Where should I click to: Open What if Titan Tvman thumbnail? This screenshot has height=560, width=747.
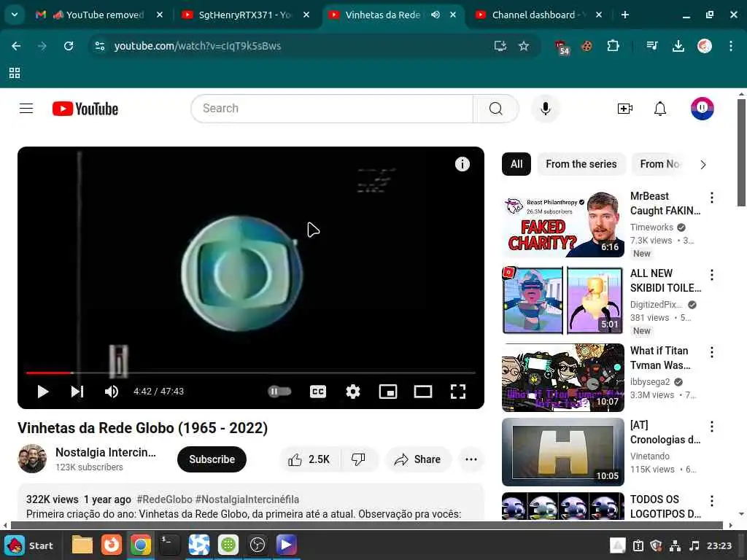click(563, 378)
